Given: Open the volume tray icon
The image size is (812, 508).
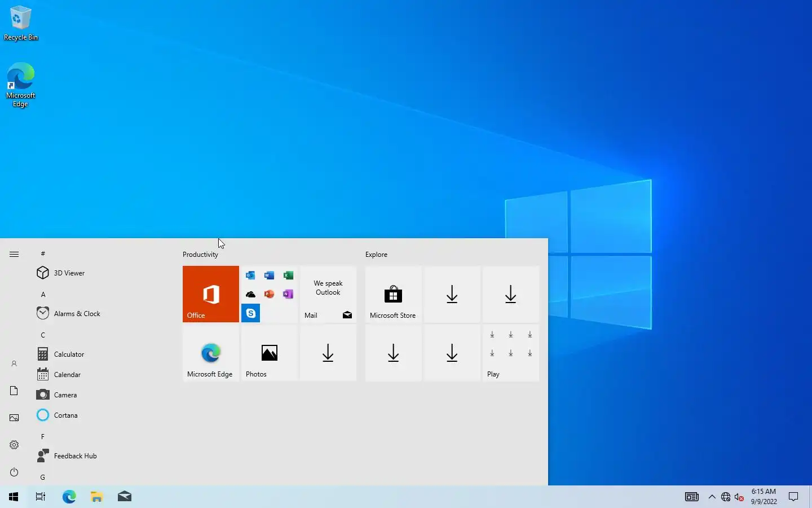Looking at the screenshot, I should click(739, 497).
